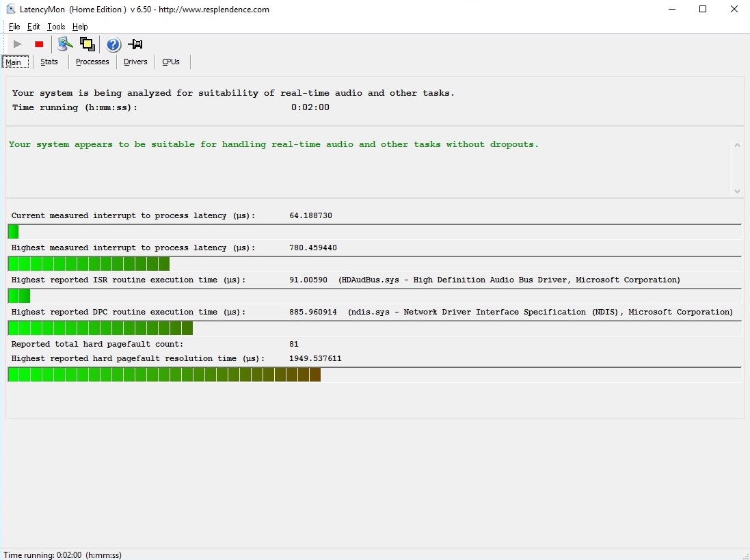Click the ndis.sys driver text
Image resolution: width=750 pixels, height=560 pixels.
click(x=540, y=312)
